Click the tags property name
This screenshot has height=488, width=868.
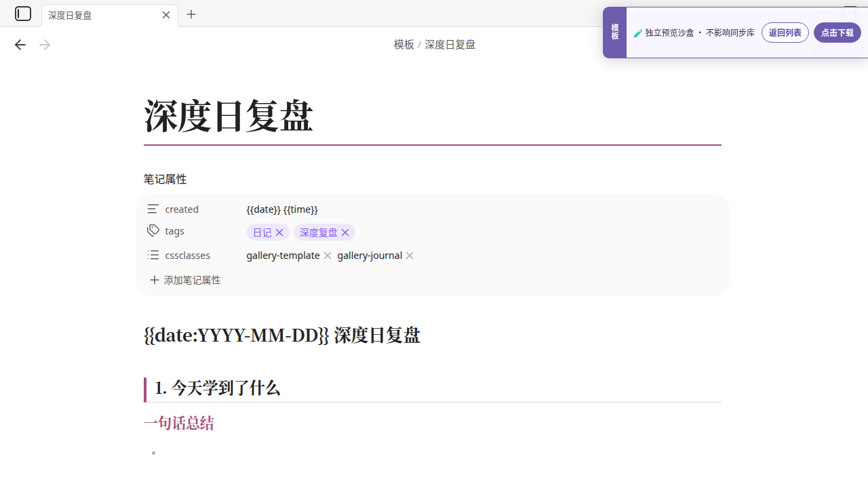(174, 231)
